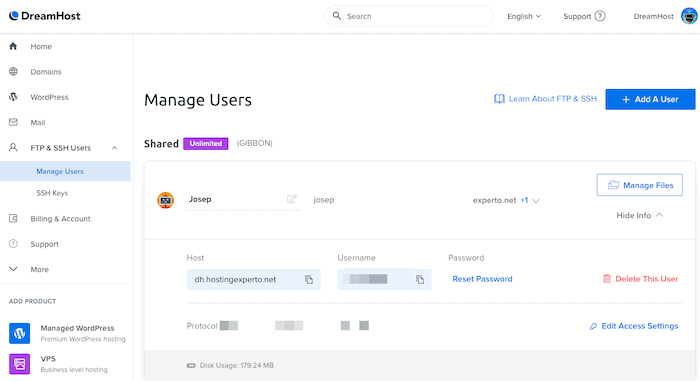Collapse details with Hide Info
This screenshot has height=381, width=700.
(x=639, y=215)
